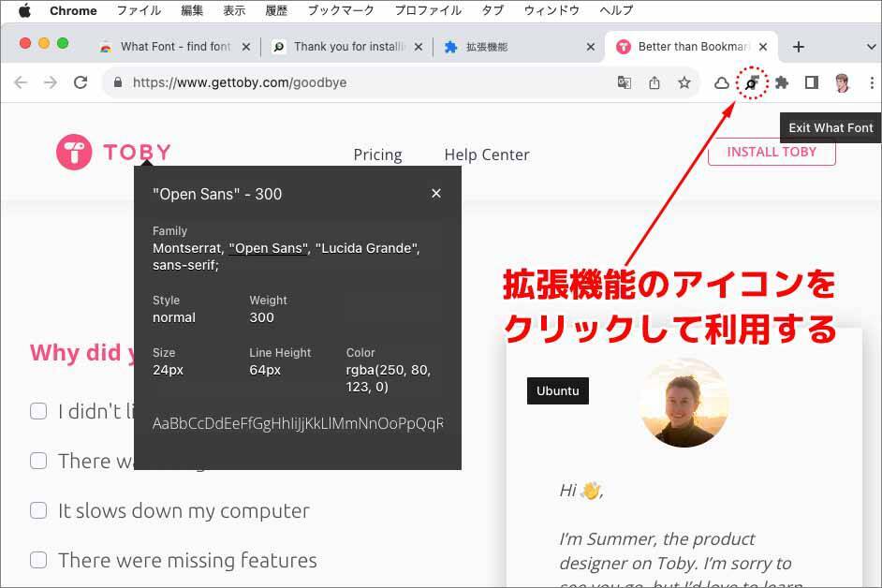Close the Open Sans font info popup

(x=436, y=193)
